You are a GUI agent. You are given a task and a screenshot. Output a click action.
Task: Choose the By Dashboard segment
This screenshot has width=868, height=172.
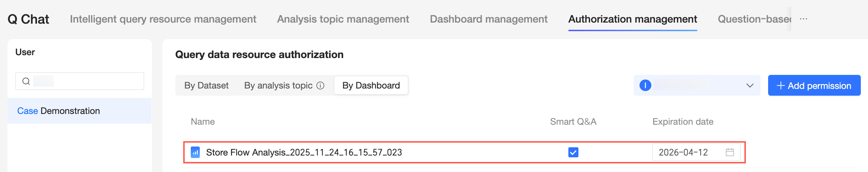(x=371, y=86)
